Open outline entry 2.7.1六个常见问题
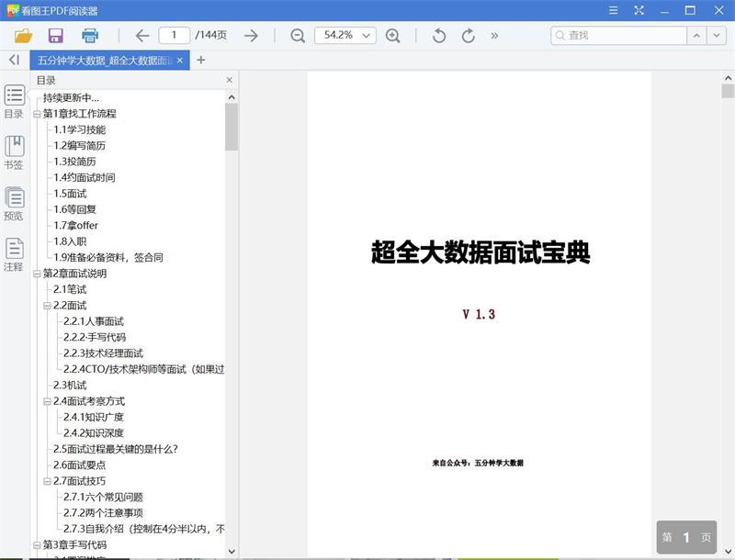This screenshot has height=560, width=735. click(103, 498)
